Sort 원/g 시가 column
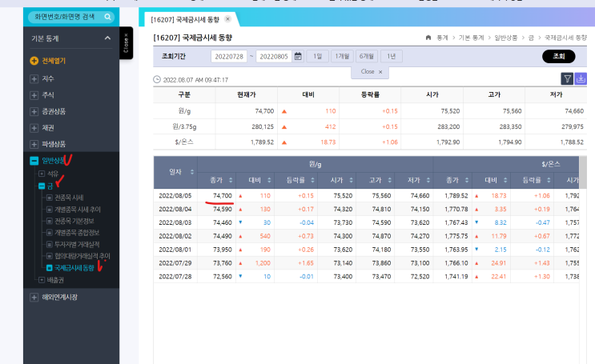595x364 pixels. tap(351, 180)
